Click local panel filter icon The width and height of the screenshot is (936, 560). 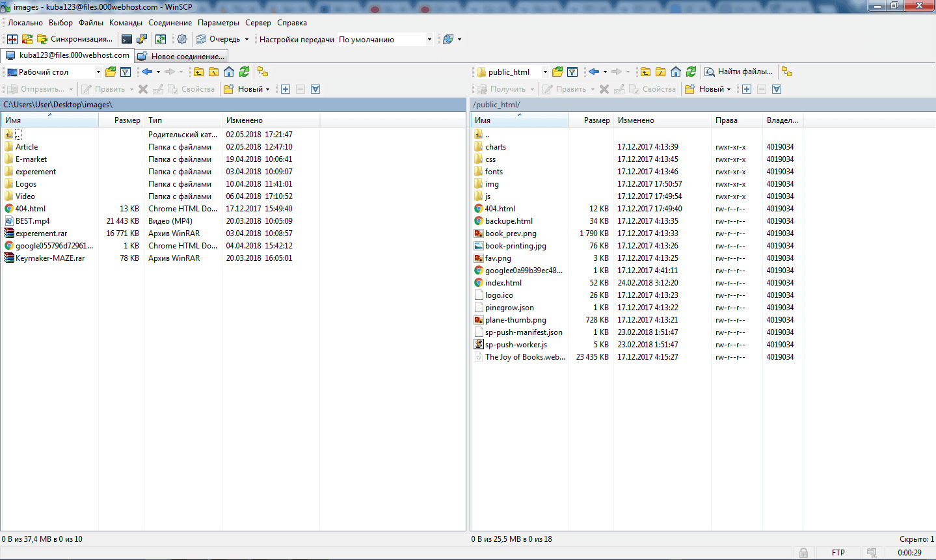[126, 72]
